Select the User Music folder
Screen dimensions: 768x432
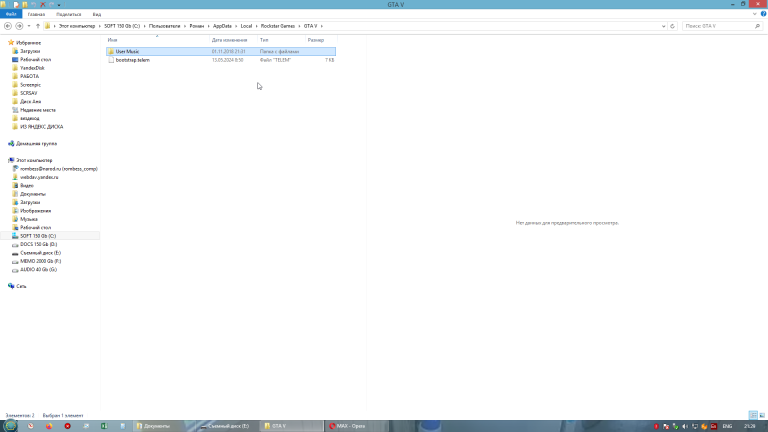pyautogui.click(x=221, y=51)
